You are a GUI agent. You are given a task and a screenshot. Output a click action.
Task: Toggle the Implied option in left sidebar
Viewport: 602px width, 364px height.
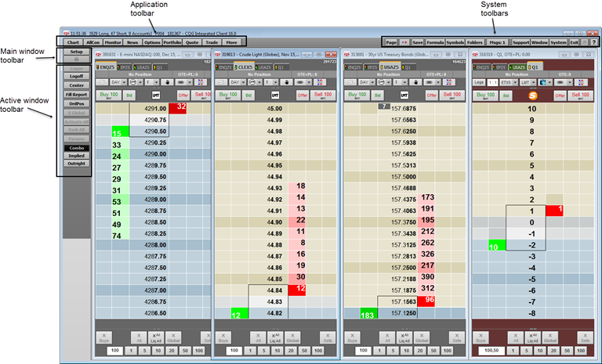pyautogui.click(x=76, y=156)
